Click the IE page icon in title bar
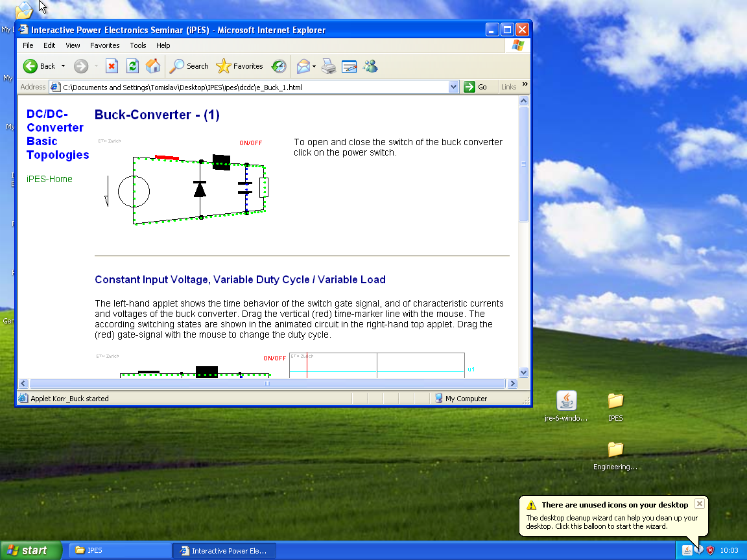The width and height of the screenshot is (747, 560). click(x=23, y=30)
